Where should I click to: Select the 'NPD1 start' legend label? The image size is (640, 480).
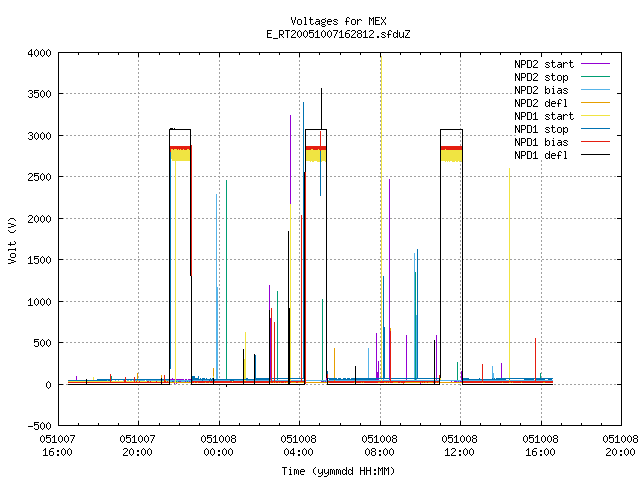tap(544, 116)
